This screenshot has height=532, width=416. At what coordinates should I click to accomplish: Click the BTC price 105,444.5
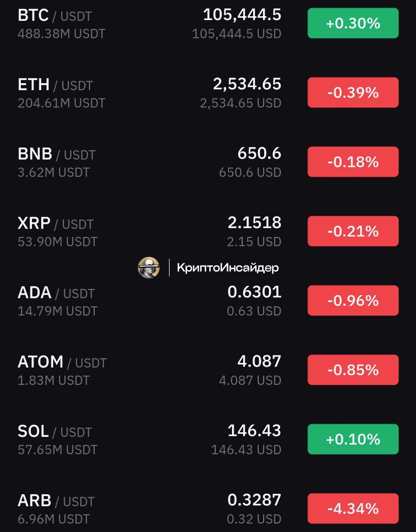coord(242,15)
